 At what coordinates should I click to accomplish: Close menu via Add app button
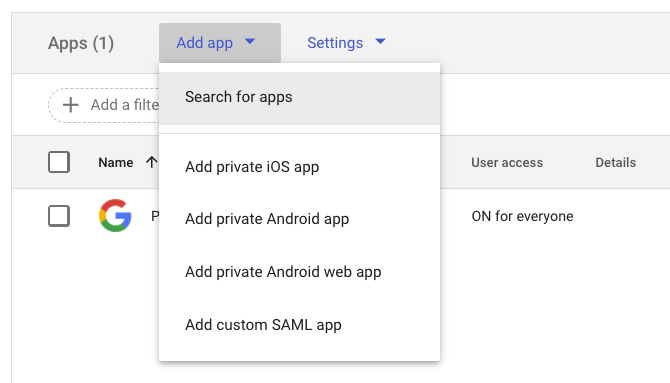pos(220,43)
